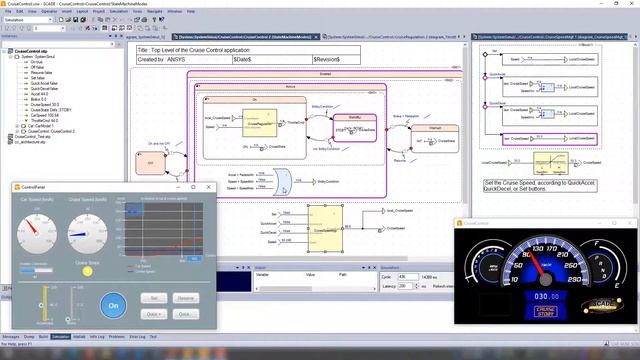Select the 'Resume false' tree row
The image size is (640, 360).
tap(41, 73)
